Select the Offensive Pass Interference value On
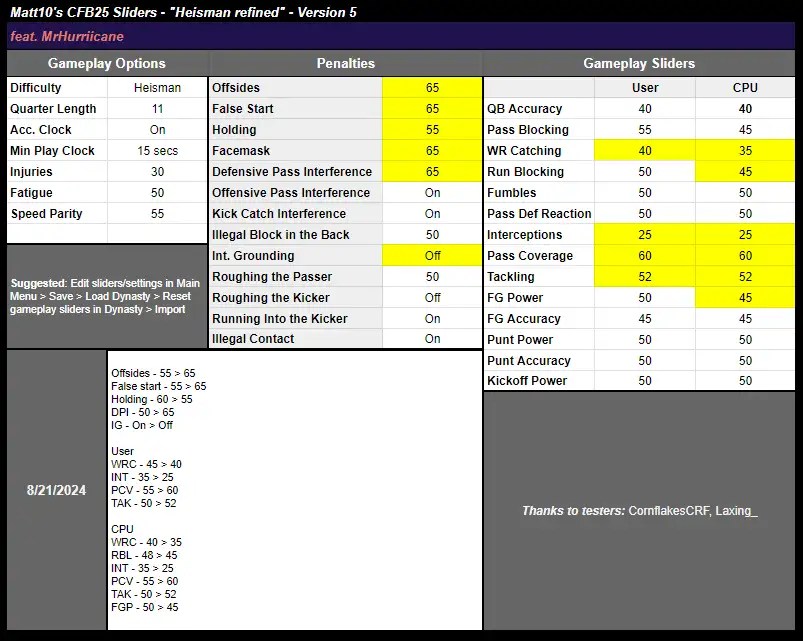Viewport: 803px width, 641px height. coord(432,193)
